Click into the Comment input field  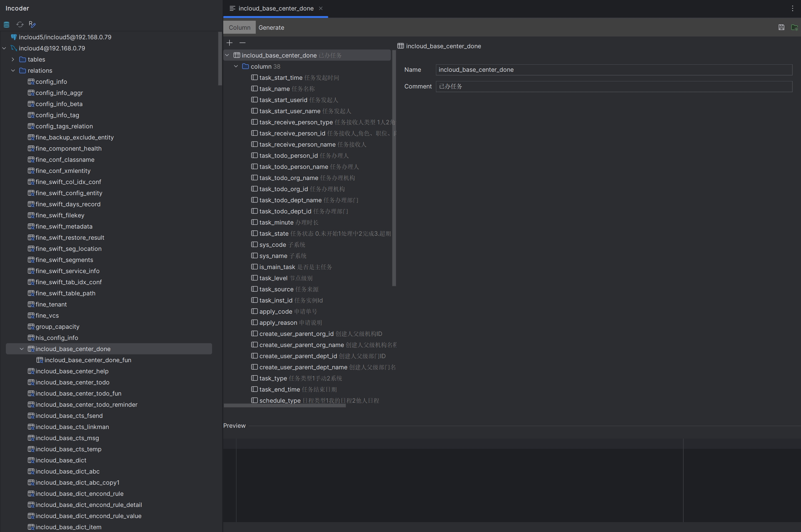(x=614, y=87)
